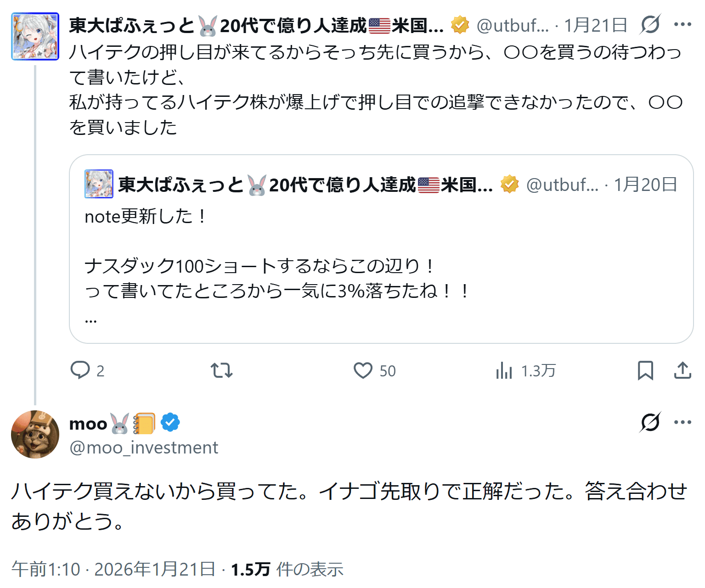This screenshot has width=705, height=588.
Task: Open the top post author's anime avatar
Action: 35,37
